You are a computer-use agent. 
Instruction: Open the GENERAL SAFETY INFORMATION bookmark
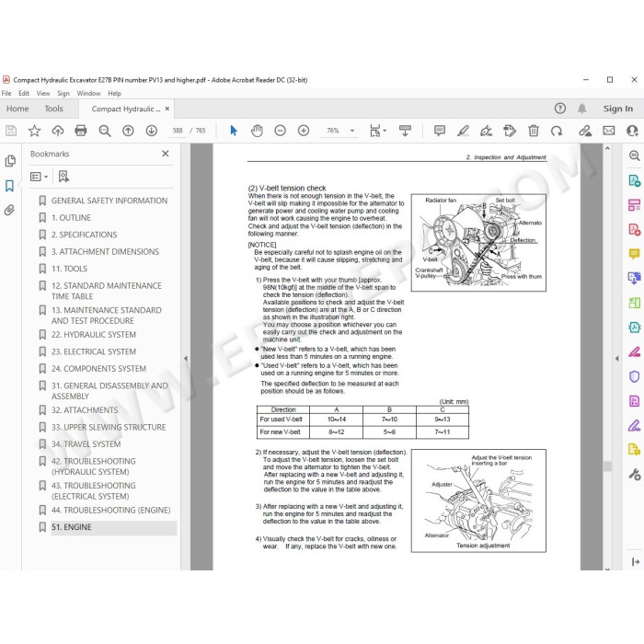click(109, 201)
